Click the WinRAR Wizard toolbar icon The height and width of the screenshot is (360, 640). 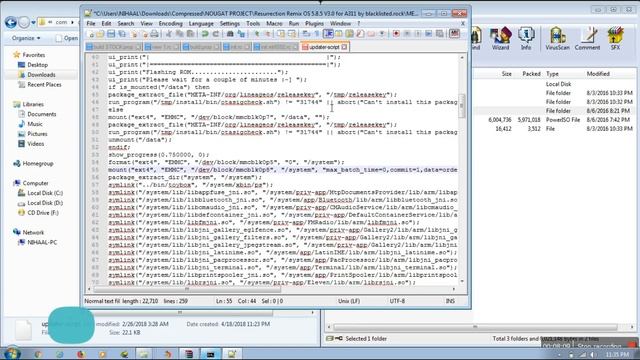pyautogui.click(x=500, y=39)
